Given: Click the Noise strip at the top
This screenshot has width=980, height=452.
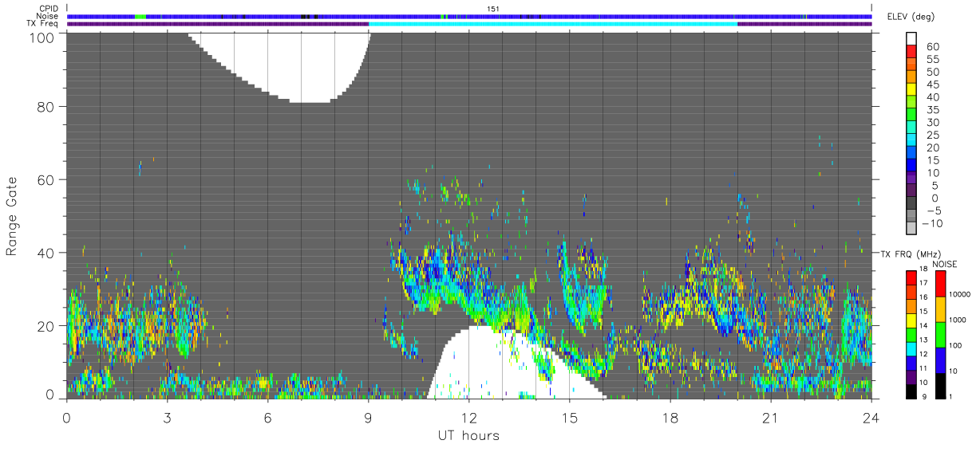Looking at the screenshot, I should tap(469, 16).
